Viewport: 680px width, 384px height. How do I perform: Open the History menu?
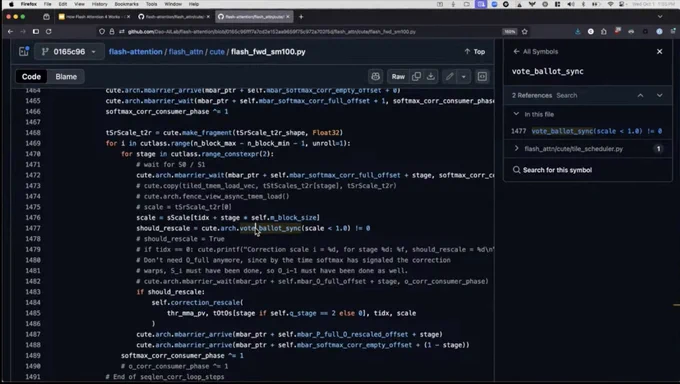tap(99, 4)
